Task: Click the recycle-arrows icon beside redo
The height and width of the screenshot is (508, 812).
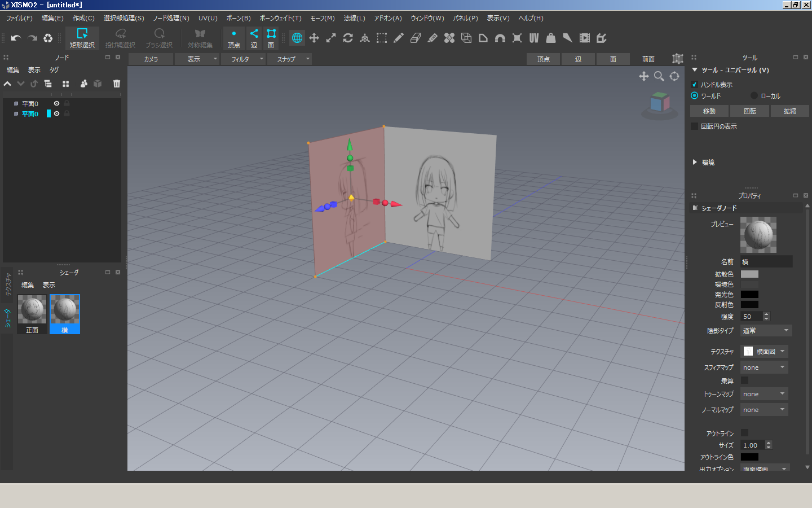Action: [x=48, y=38]
